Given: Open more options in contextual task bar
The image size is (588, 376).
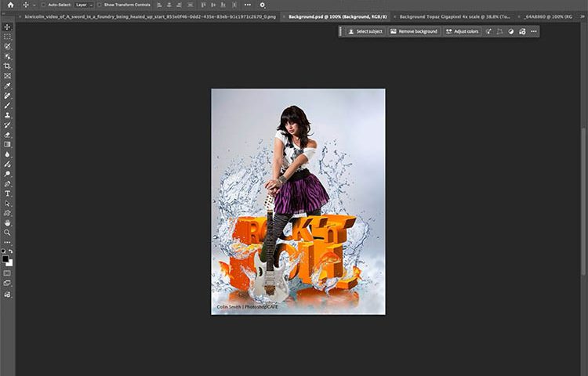Looking at the screenshot, I should coord(534,31).
